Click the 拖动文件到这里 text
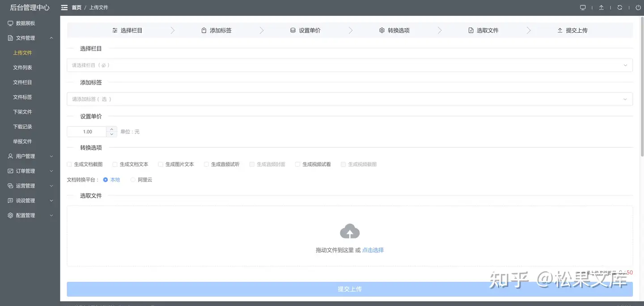Image resolution: width=644 pixels, height=306 pixels. (x=335, y=250)
